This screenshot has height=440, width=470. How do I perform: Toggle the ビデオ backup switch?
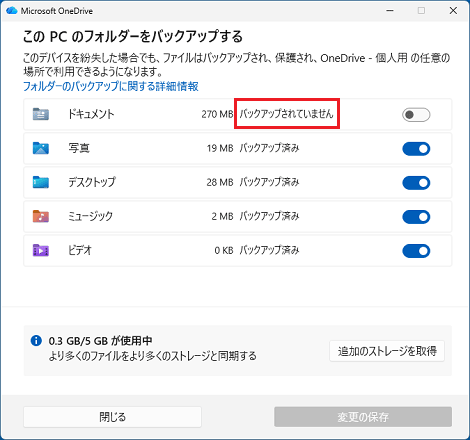[416, 251]
